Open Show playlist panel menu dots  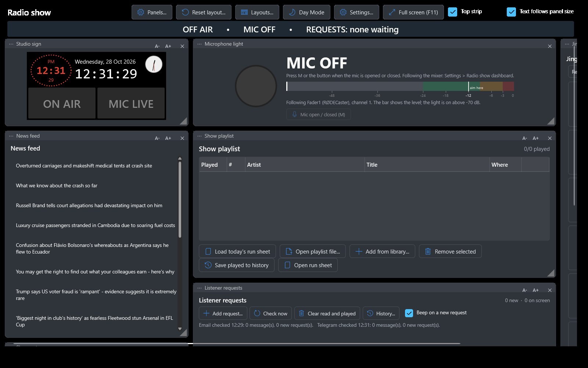coord(200,136)
